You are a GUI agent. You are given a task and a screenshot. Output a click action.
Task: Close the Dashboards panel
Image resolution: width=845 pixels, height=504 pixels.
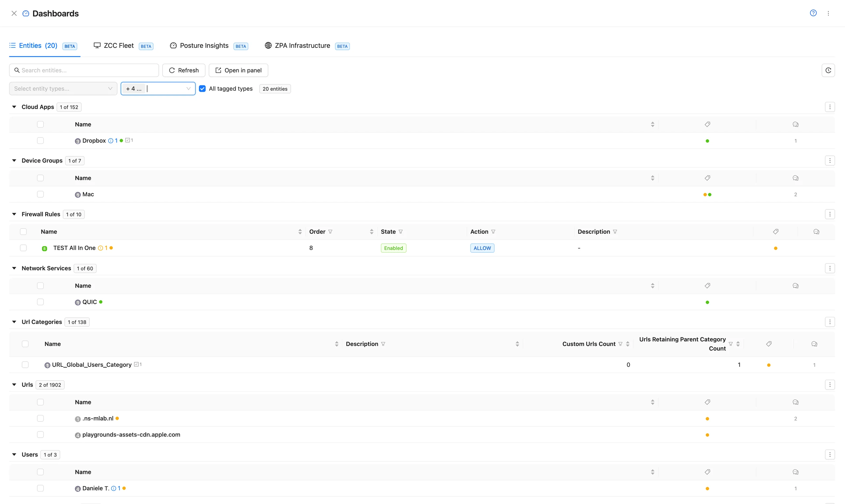point(14,13)
